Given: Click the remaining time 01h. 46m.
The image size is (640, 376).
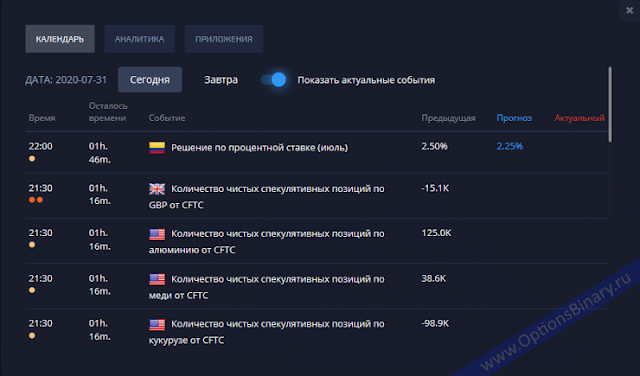Looking at the screenshot, I should 100,153.
